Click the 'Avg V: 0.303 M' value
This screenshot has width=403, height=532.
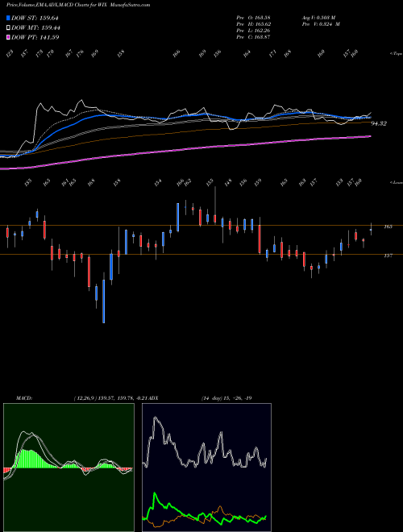click(318, 18)
